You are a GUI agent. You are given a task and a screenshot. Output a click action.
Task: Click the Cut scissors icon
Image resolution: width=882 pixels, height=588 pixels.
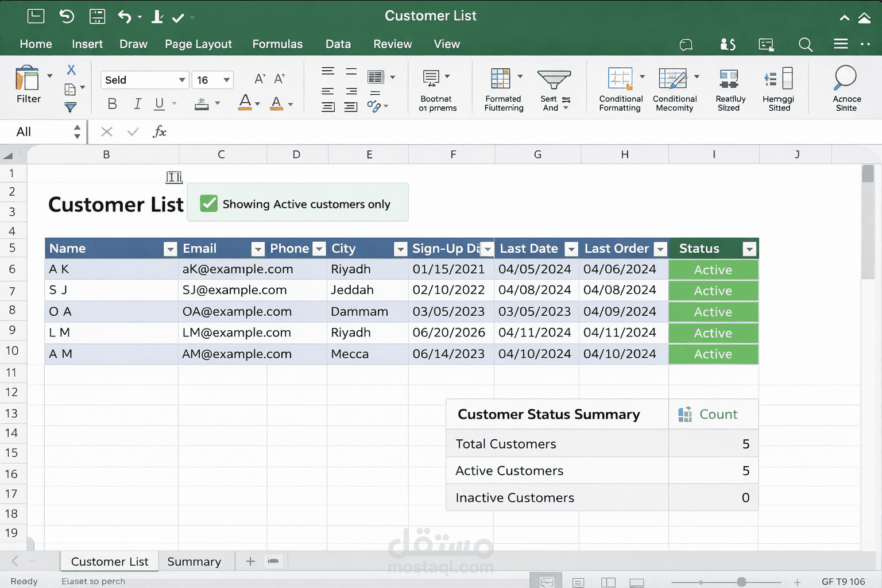tap(71, 69)
